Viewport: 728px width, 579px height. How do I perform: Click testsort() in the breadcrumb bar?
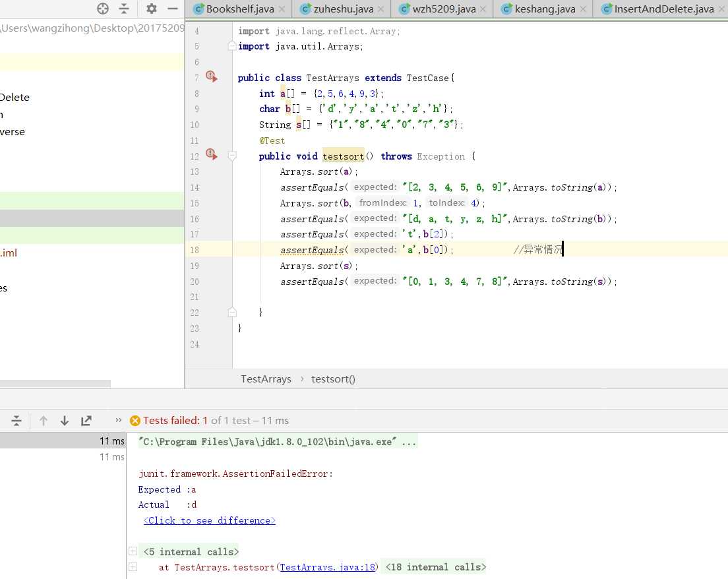point(333,379)
